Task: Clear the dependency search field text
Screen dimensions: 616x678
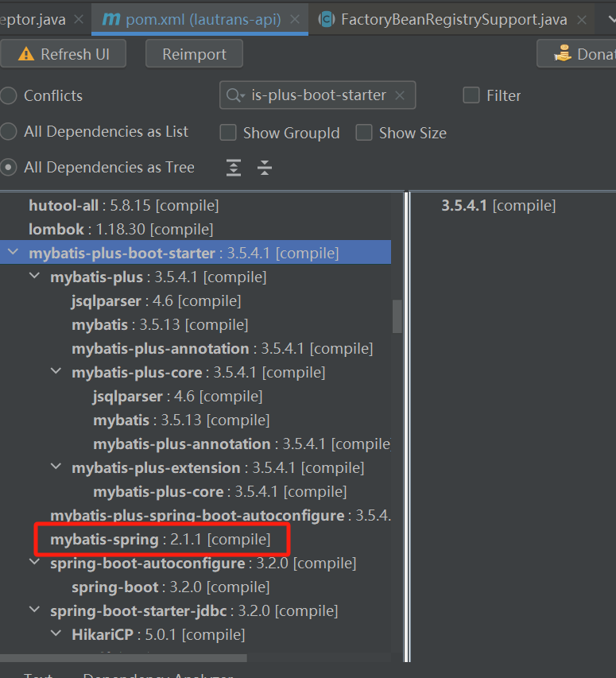Action: click(400, 95)
